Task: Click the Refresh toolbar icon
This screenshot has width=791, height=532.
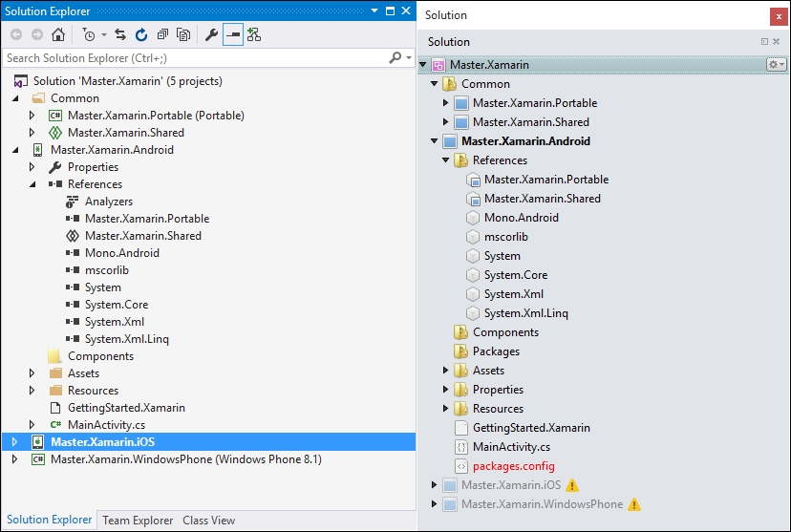Action: click(141, 34)
